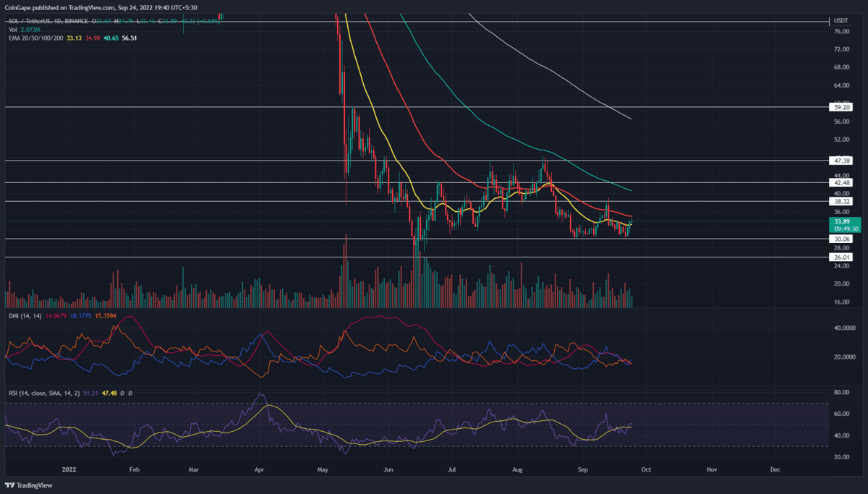868x494 pixels.
Task: Click the Sep label on time axis
Action: click(x=582, y=469)
